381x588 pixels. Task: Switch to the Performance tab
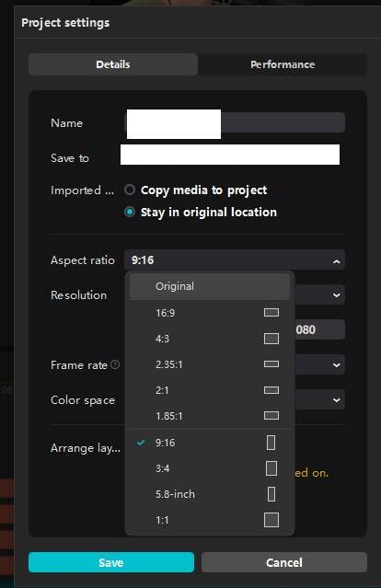283,64
